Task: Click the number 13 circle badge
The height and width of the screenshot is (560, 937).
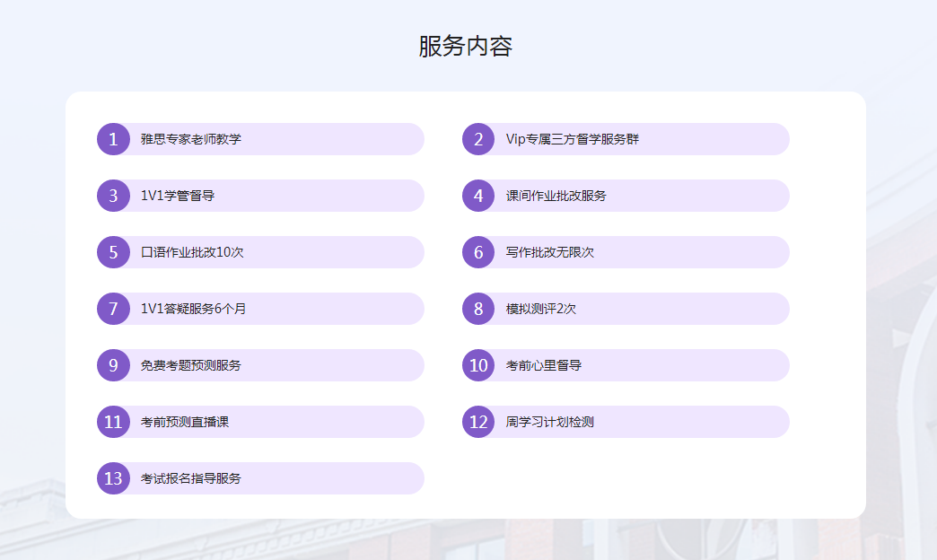Action: (113, 478)
